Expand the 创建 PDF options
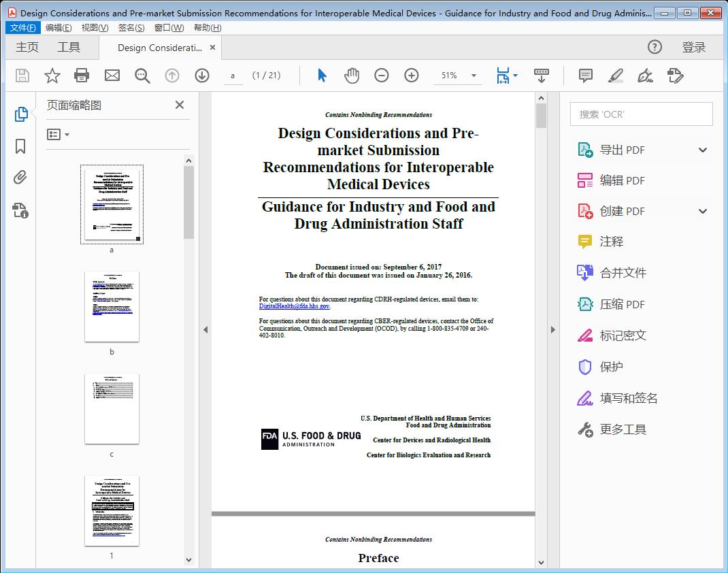This screenshot has height=573, width=728. [701, 211]
